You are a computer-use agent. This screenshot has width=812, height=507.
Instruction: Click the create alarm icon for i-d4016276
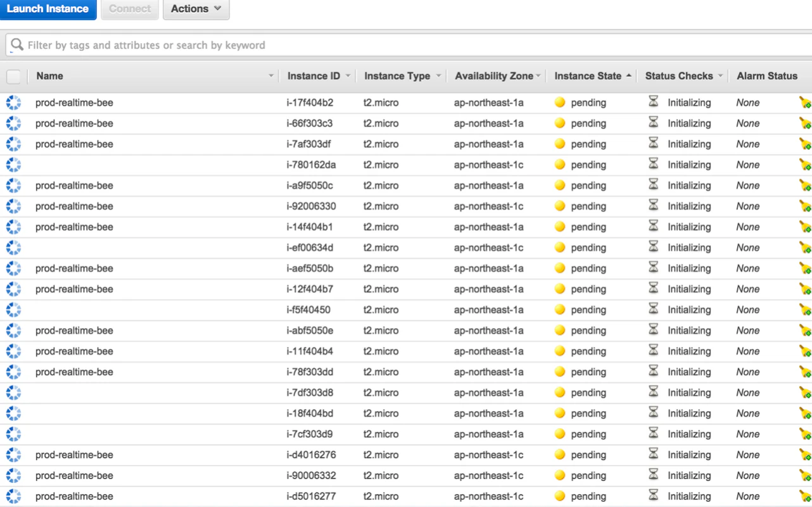click(805, 454)
